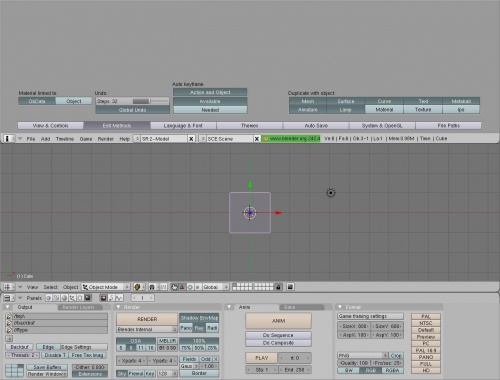Open the SR:2-Model screen dropdown

click(x=136, y=139)
